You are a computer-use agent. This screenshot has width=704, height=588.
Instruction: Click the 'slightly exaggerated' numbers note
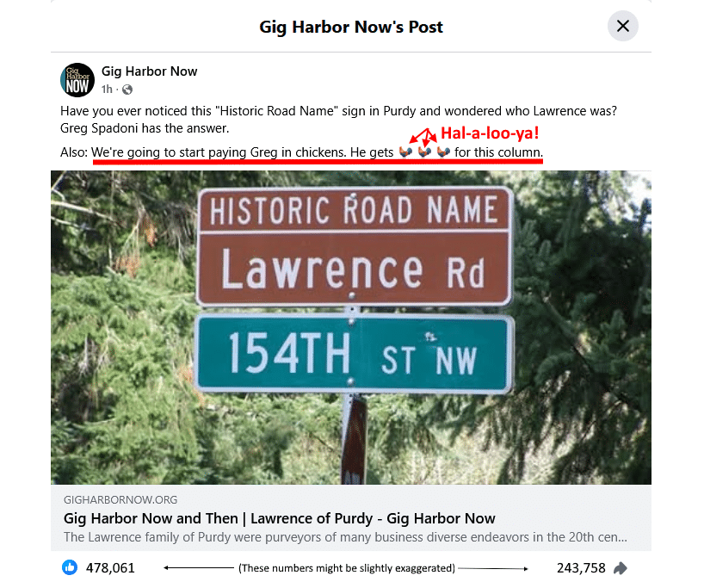pyautogui.click(x=347, y=568)
